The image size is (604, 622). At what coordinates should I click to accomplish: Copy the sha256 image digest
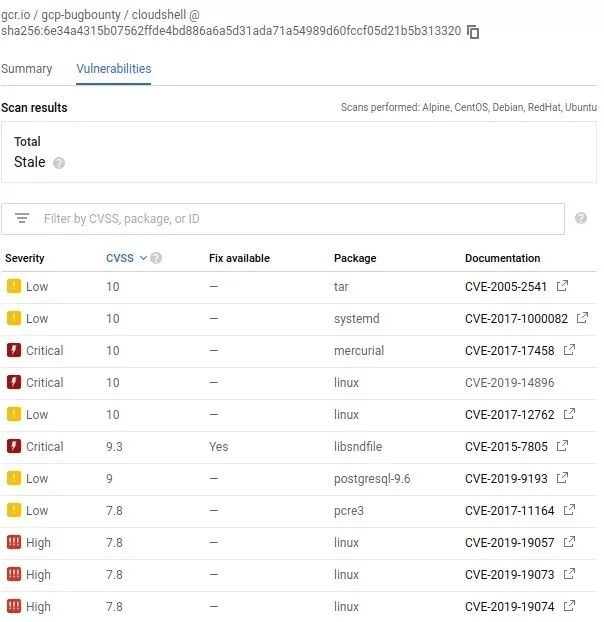pyautogui.click(x=473, y=32)
